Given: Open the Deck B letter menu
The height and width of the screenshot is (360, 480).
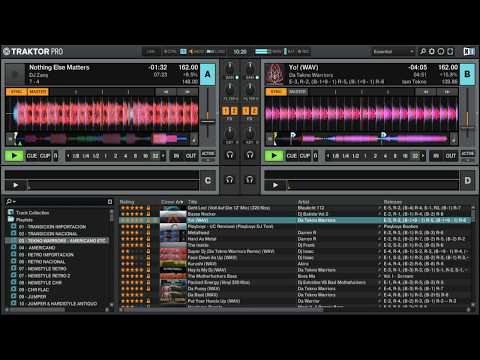Looking at the screenshot, I should 467,74.
